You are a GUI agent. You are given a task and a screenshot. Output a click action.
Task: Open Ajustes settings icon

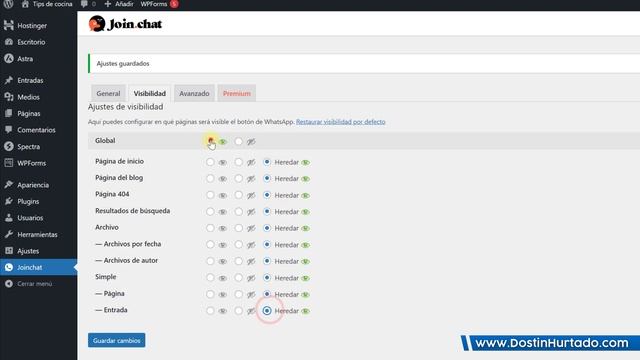(9, 251)
